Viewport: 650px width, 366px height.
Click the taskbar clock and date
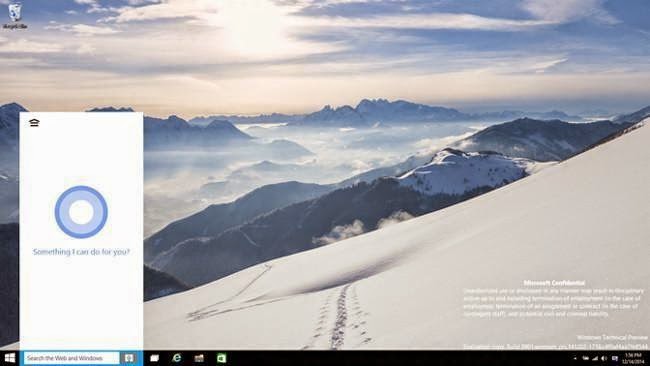633,359
